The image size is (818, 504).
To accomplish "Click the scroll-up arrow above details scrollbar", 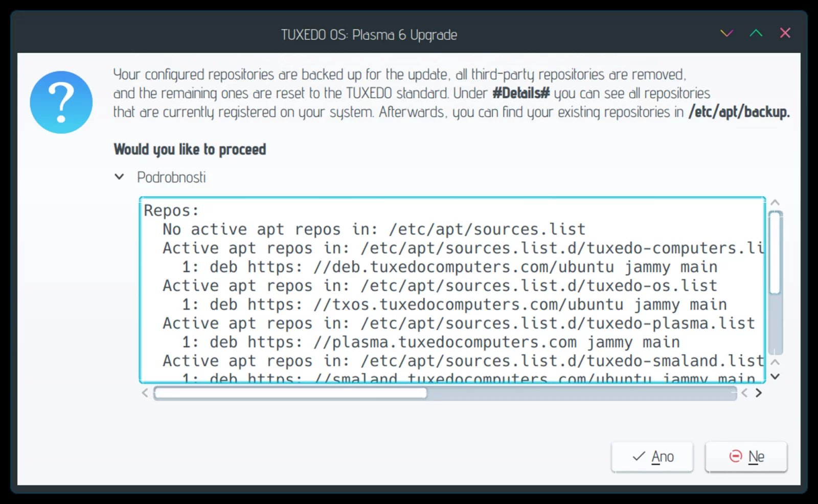I will point(775,202).
